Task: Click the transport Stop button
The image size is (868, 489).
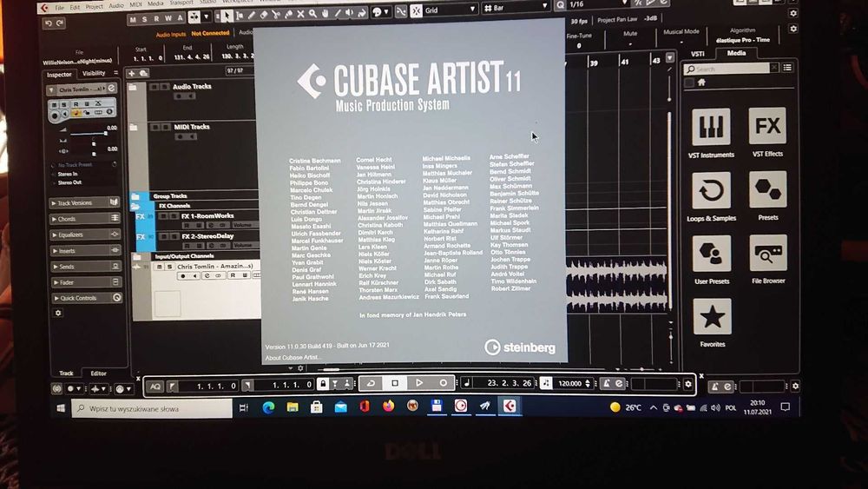Action: click(x=395, y=383)
